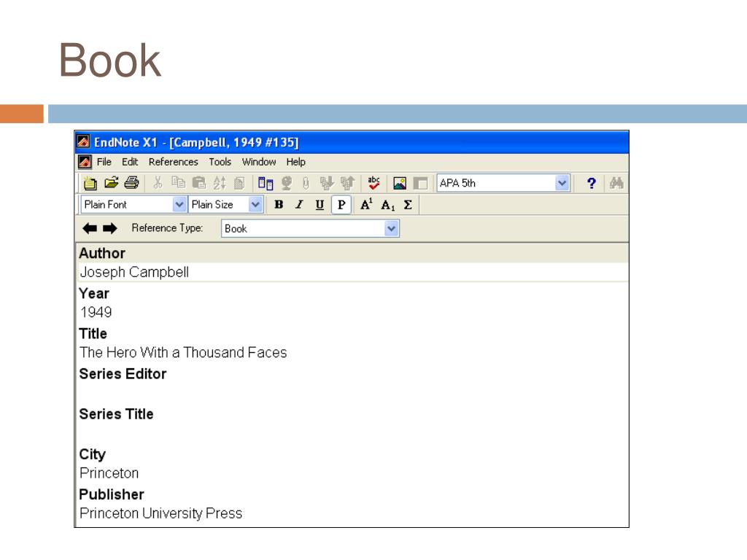Click the Copy icon in the toolbar

tap(178, 182)
